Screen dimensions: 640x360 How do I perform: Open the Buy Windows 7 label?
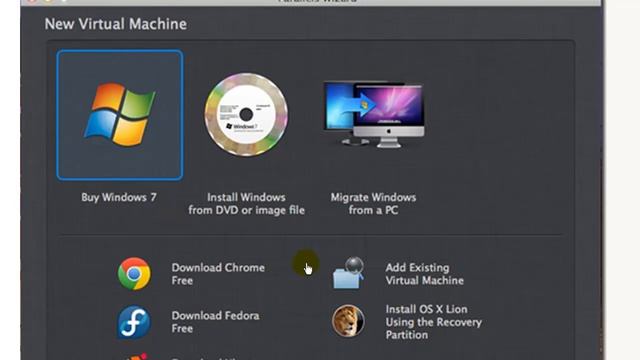[x=119, y=198]
